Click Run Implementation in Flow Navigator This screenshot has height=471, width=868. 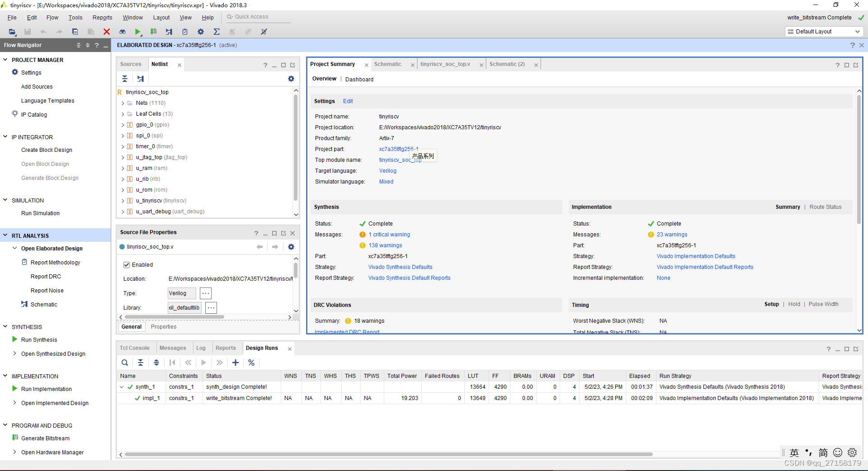click(x=46, y=389)
